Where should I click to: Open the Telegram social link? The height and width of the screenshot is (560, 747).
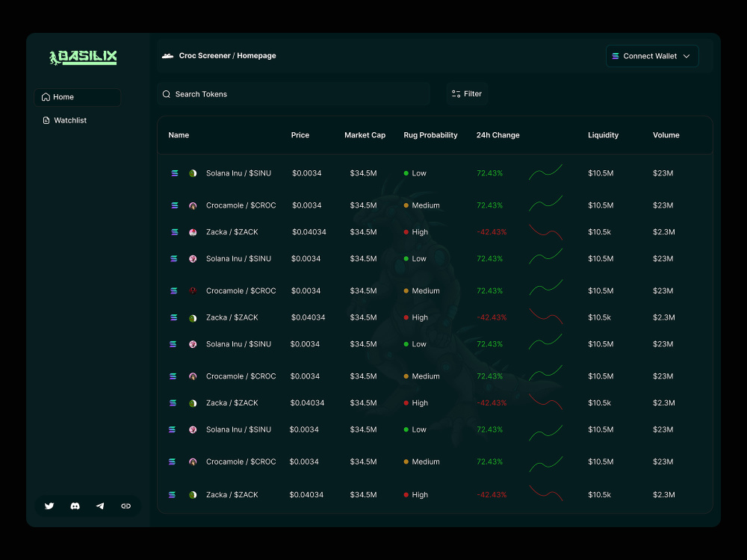point(100,505)
